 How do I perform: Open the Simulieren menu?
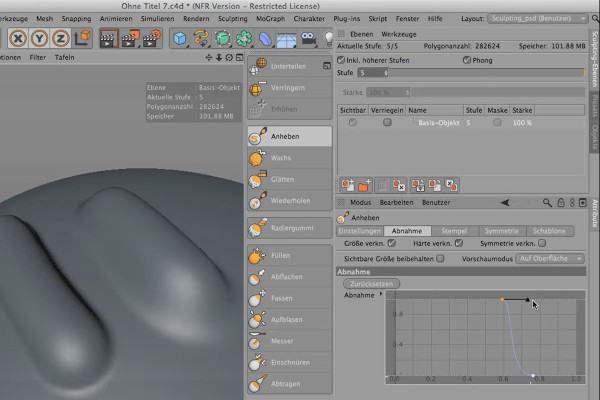[157, 18]
